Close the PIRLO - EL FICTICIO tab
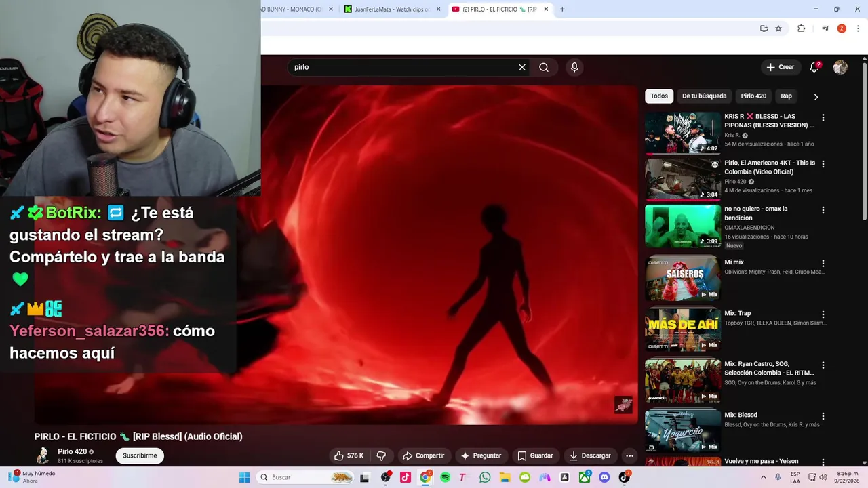 546,9
